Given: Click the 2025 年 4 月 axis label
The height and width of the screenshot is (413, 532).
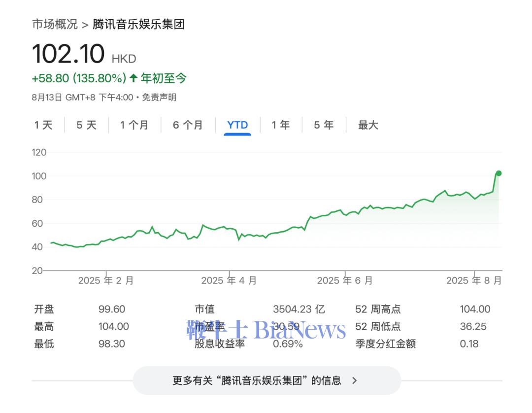Looking at the screenshot, I should (x=229, y=280).
